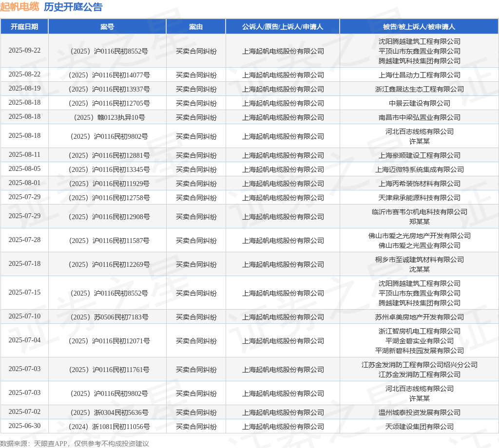Click the 起帆电缆 company title
Viewport: 499px width, 448px height.
click(x=19, y=7)
